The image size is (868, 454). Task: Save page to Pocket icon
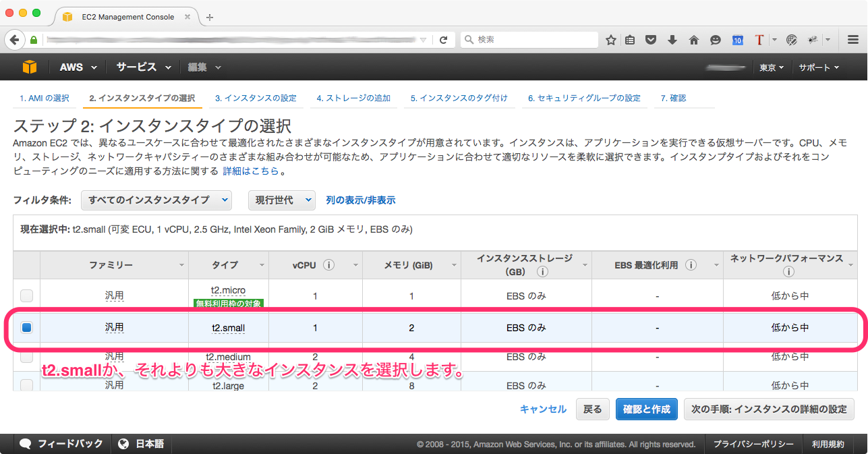[651, 40]
